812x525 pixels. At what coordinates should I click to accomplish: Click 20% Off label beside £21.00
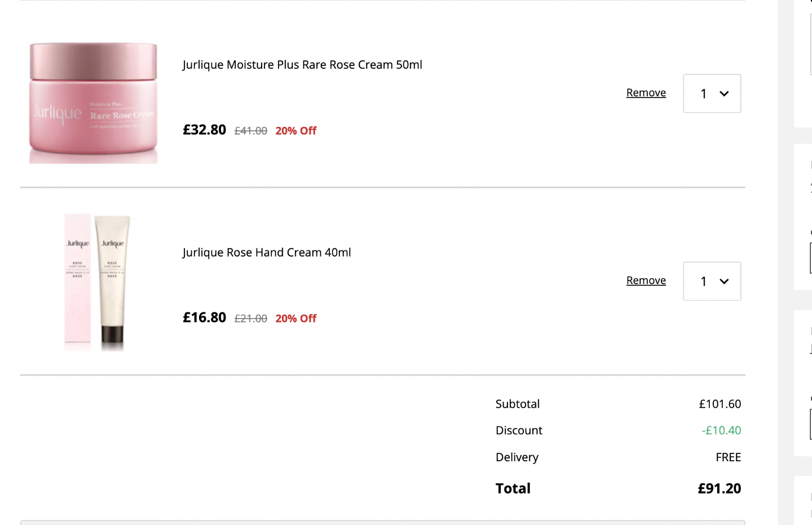point(296,319)
